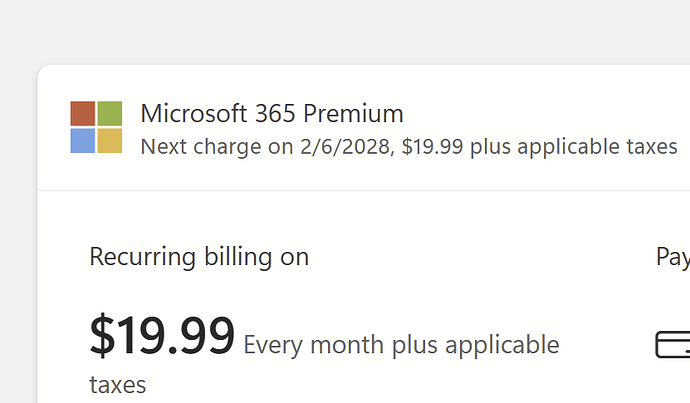Click the word "taxes" below the price
The height and width of the screenshot is (403, 690).
coord(118,385)
